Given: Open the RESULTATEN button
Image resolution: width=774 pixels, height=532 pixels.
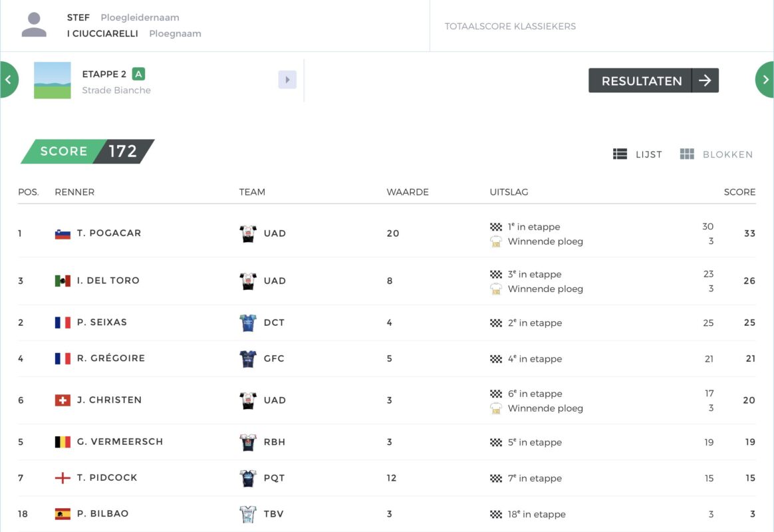Looking at the screenshot, I should click(x=653, y=80).
